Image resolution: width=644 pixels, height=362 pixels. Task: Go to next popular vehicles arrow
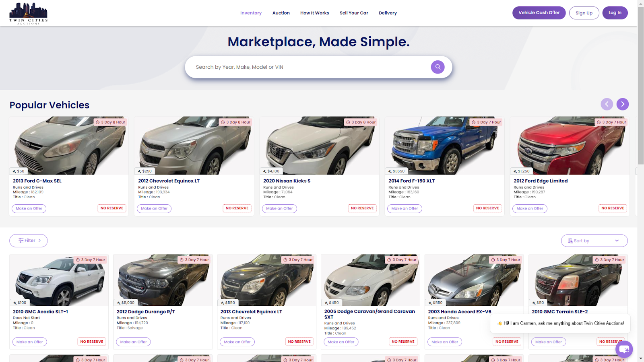pyautogui.click(x=622, y=104)
